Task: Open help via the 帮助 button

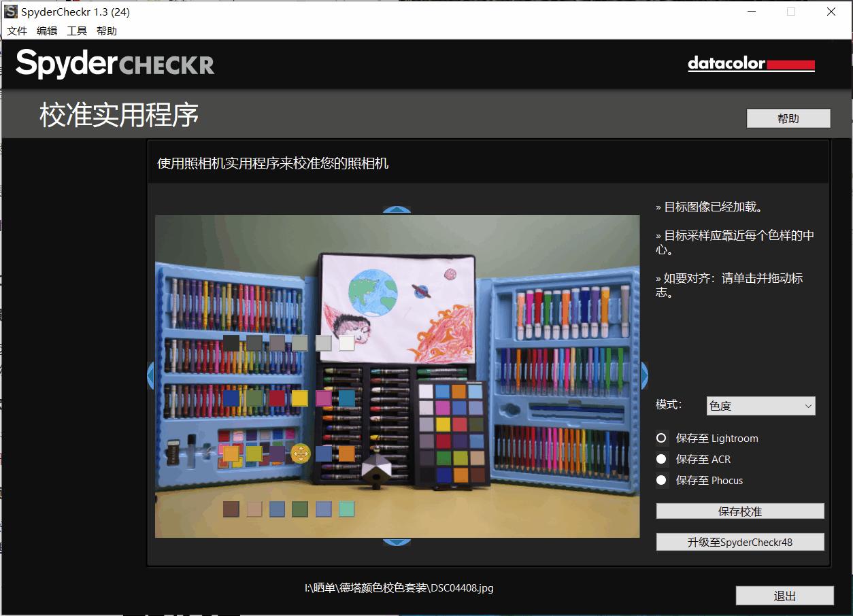Action: click(x=788, y=118)
